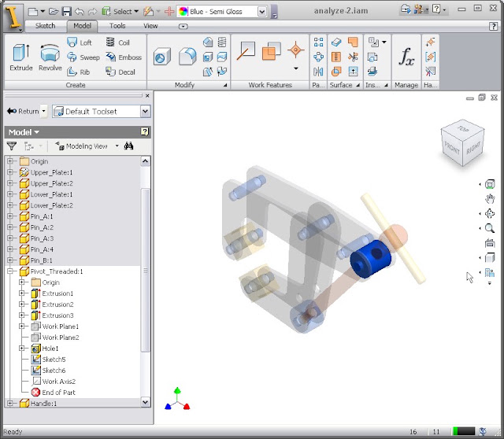Click the Orbit tool in navigation bar
The height and width of the screenshot is (439, 504).
pyautogui.click(x=490, y=213)
